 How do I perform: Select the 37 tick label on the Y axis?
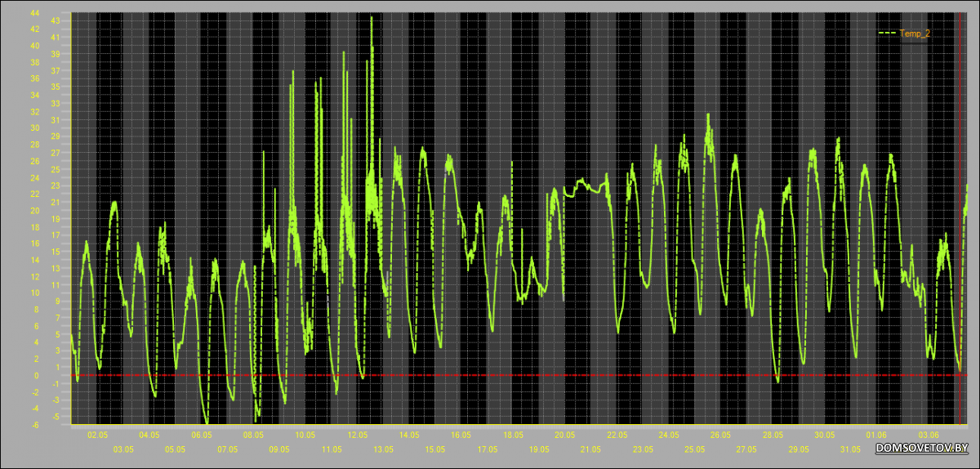point(55,70)
